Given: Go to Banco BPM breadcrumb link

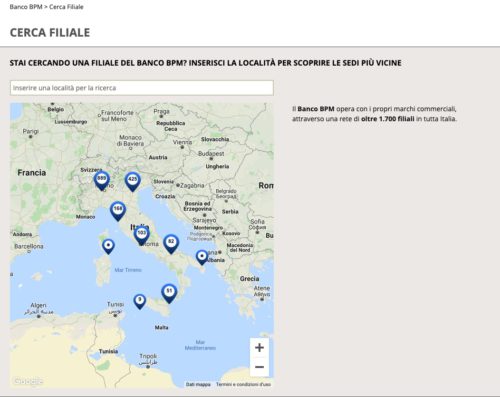Looking at the screenshot, I should coord(26,7).
